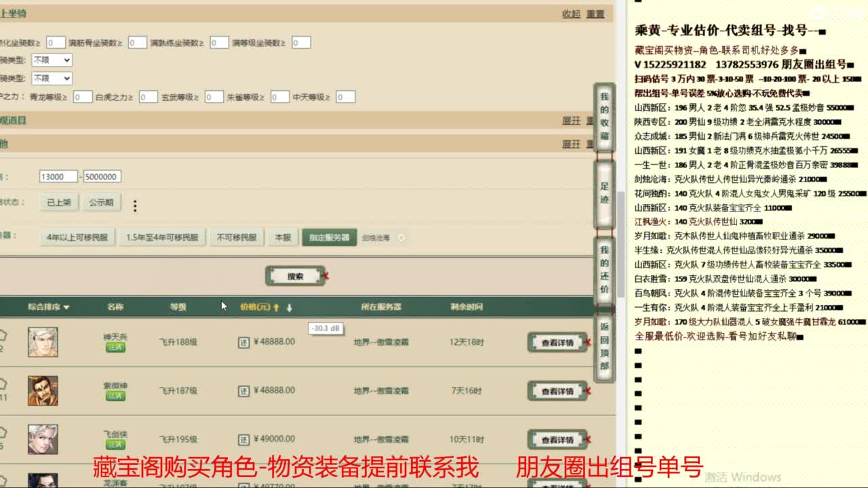Viewport: 868px width, 488px height.
Task: Toggle the 4年以上可移民服 server filter
Action: click(77, 237)
